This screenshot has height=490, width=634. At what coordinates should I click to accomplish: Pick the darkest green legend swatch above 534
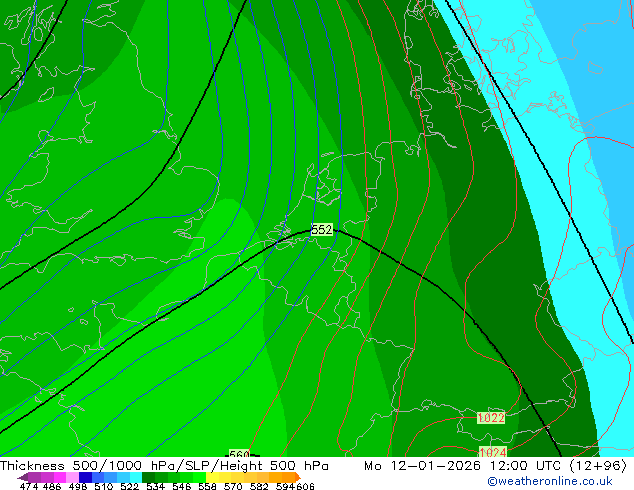(148, 477)
